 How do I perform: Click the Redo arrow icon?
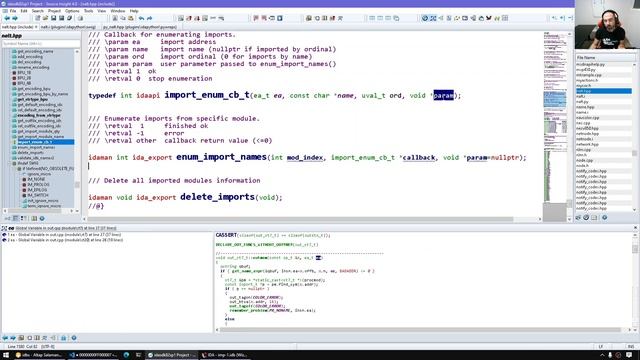click(149, 18)
